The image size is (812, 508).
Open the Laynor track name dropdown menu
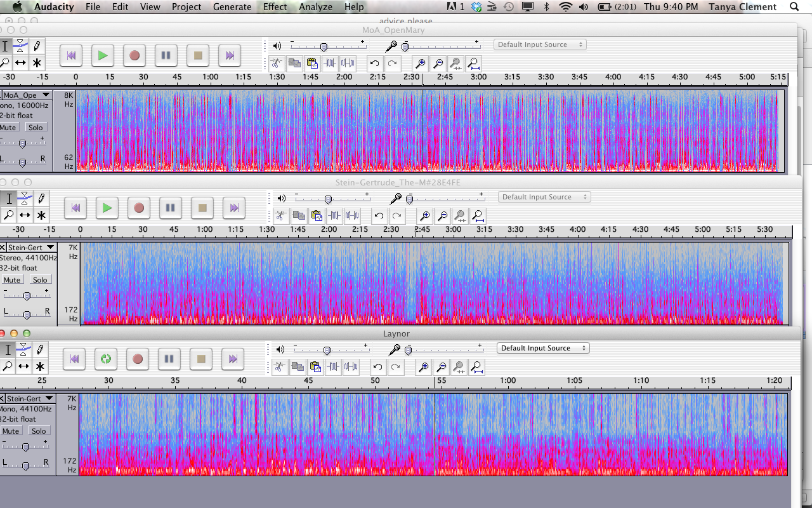tap(30, 399)
